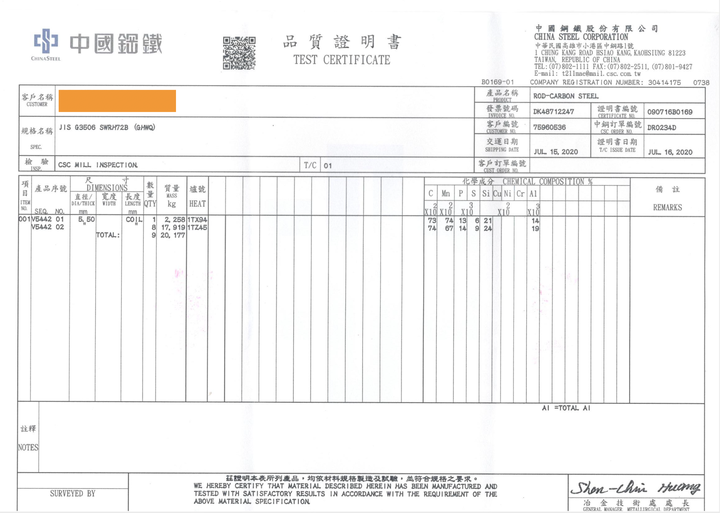Click the 'TEST CERTIFICATE' title
Viewport: 720px width, 513px height.
pyautogui.click(x=342, y=60)
